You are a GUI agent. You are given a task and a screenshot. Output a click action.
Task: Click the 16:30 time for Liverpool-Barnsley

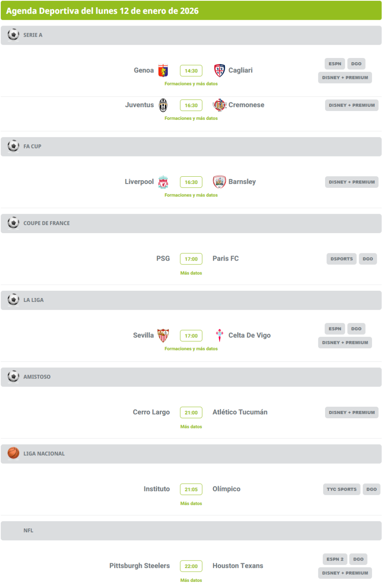(191, 182)
